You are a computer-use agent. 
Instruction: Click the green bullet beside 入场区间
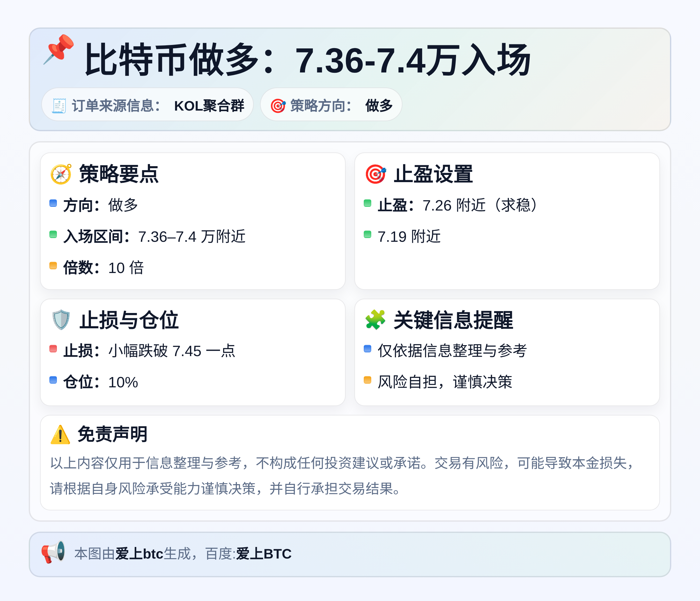point(53,234)
